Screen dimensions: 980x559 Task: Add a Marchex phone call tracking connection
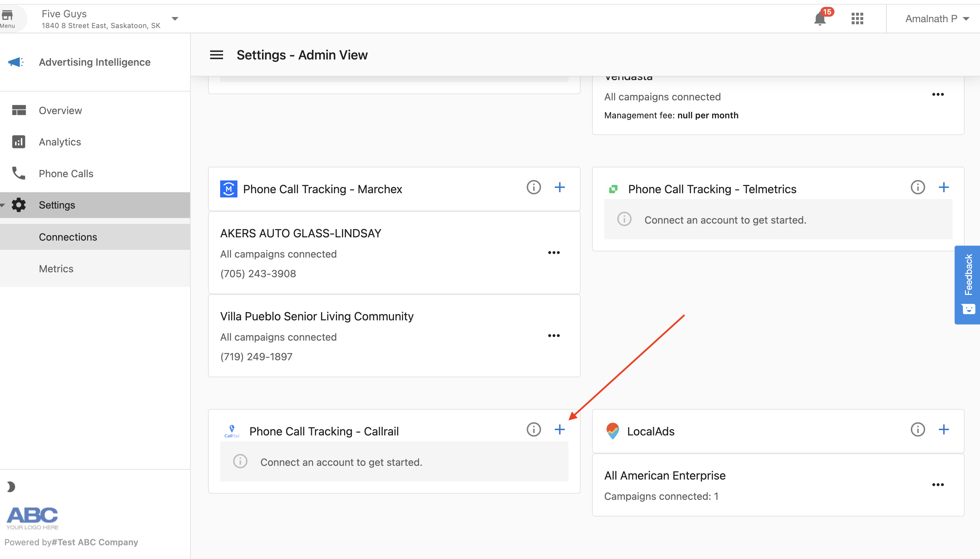tap(559, 188)
